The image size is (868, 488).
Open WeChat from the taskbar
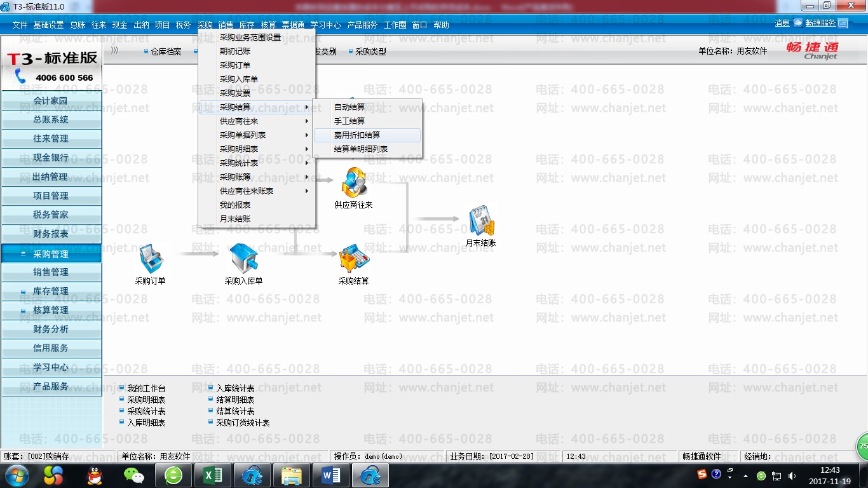pyautogui.click(x=133, y=475)
